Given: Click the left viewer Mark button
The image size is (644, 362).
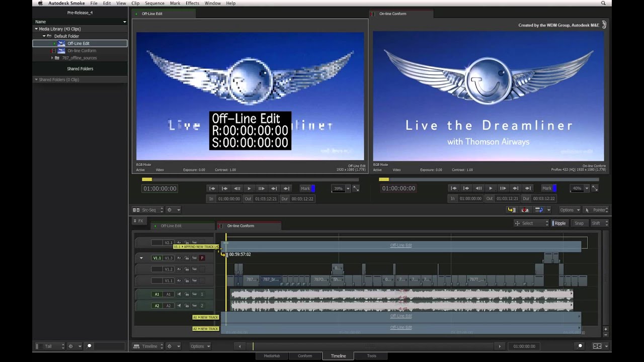Looking at the screenshot, I should [307, 189].
